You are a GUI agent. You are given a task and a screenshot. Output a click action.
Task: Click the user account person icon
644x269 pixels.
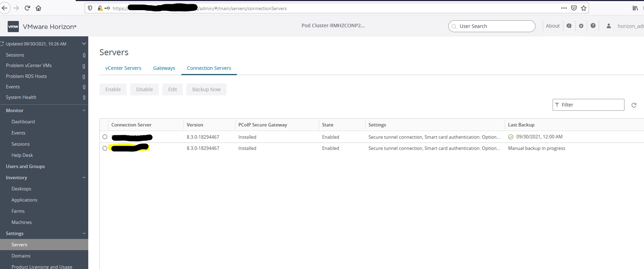[609, 26]
